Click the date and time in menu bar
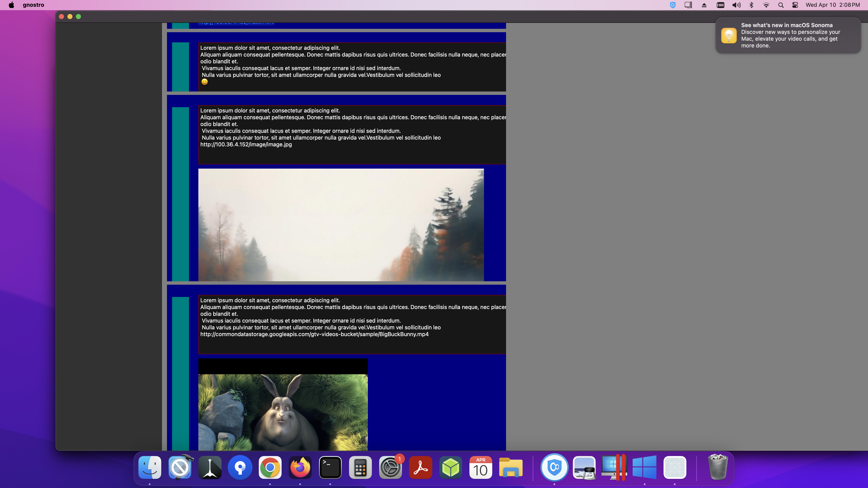This screenshot has width=868, height=488. point(832,5)
